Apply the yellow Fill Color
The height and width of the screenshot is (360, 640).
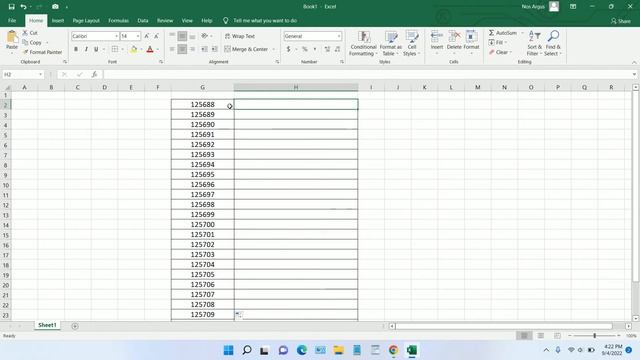[134, 49]
